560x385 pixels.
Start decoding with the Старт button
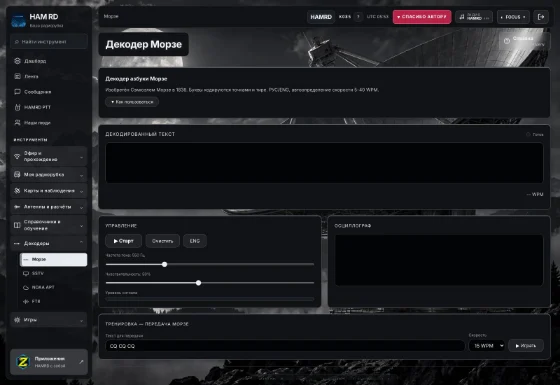click(x=124, y=241)
